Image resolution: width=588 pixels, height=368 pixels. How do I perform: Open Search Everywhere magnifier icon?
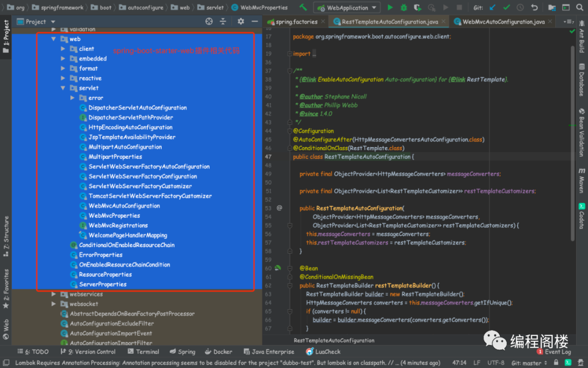pyautogui.click(x=579, y=8)
